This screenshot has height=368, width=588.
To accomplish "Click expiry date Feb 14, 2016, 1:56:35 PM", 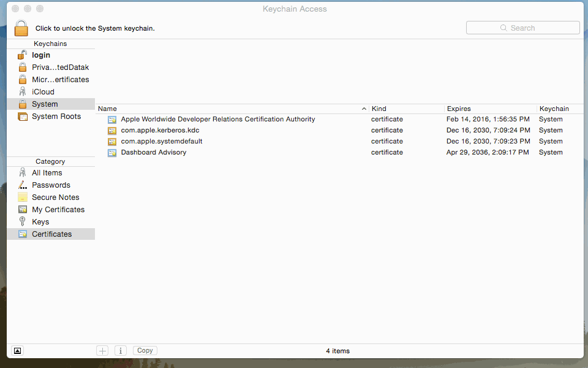I will 488,119.
